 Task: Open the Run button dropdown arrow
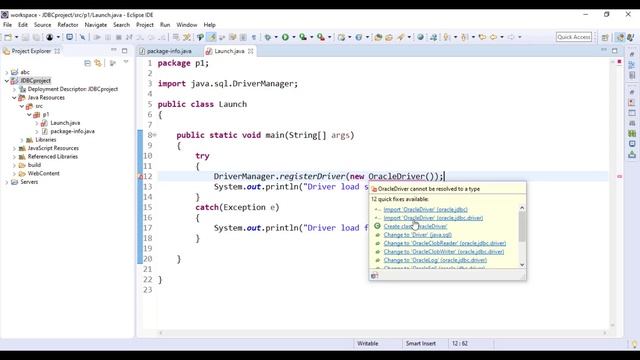click(x=293, y=37)
